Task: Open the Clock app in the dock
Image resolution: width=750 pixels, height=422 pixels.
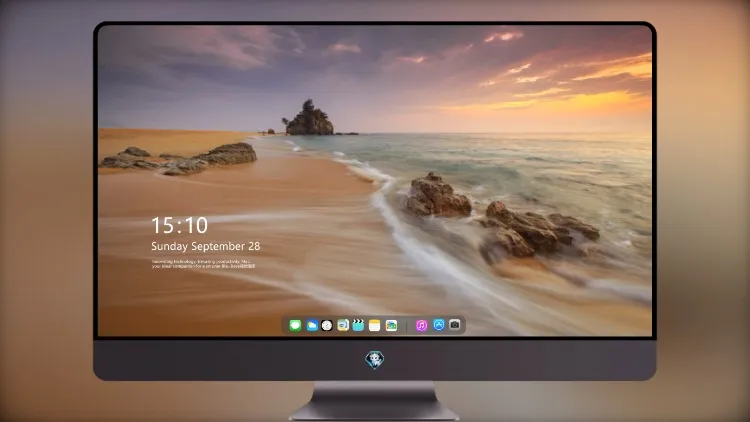Action: 327,325
